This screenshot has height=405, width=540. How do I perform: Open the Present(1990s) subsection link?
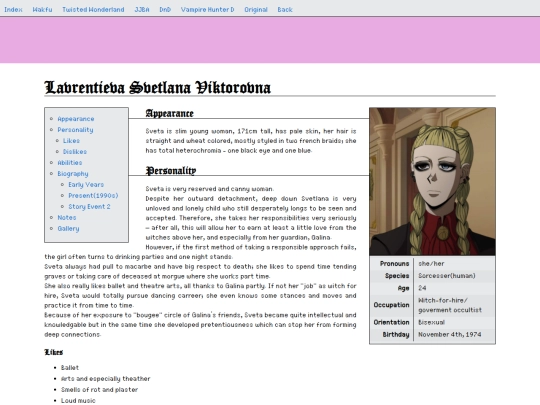[93, 196]
